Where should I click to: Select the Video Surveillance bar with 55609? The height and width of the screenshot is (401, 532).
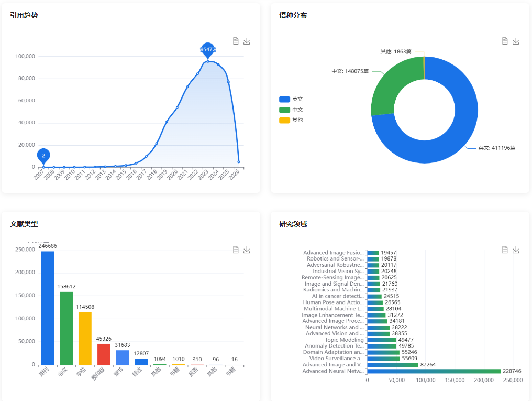pyautogui.click(x=383, y=359)
